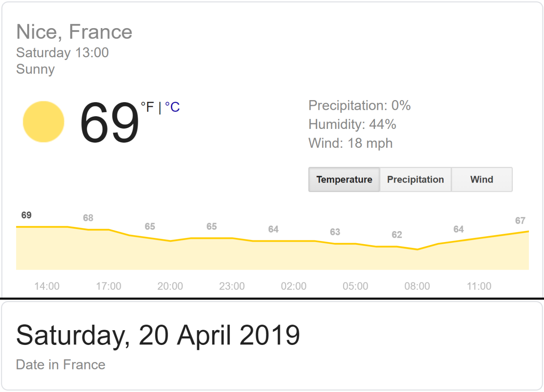The height and width of the screenshot is (392, 544).
Task: Click the 14:00 time label
Action: (47, 286)
